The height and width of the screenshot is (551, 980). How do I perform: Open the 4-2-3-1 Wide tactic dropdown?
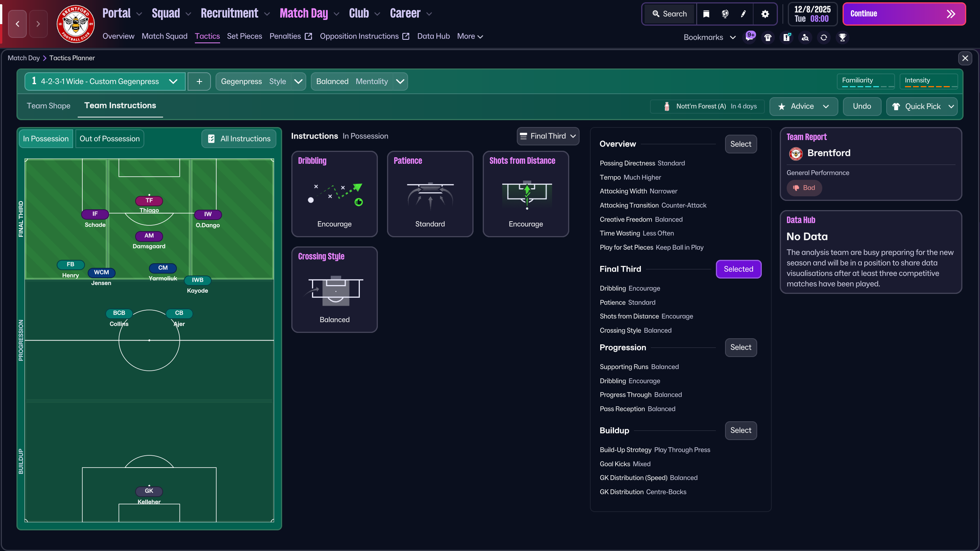click(x=105, y=82)
